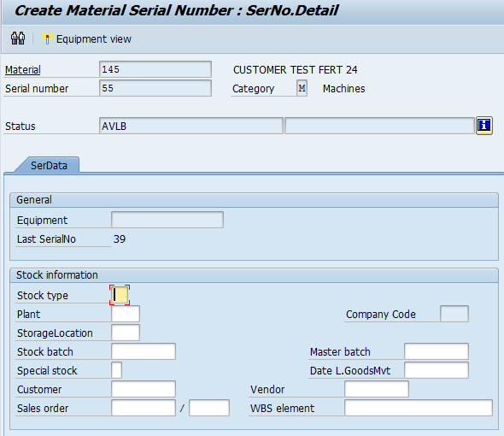The height and width of the screenshot is (436, 504).
Task: Click into the Plant input field
Action: point(126,314)
